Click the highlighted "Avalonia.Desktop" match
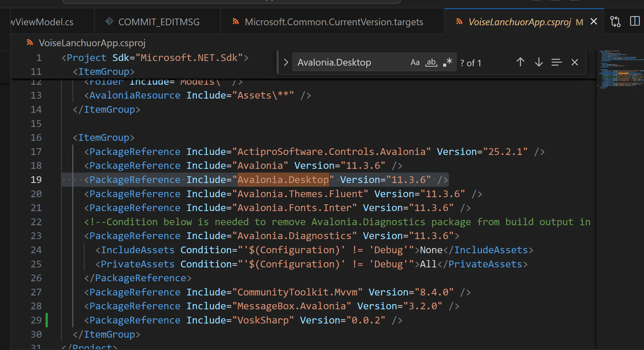The image size is (644, 350). [x=283, y=180]
